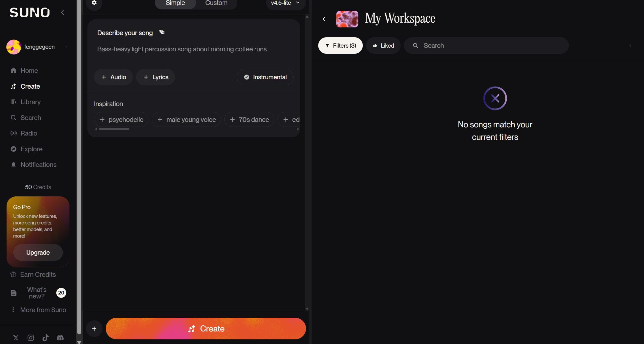Open settings with the gear icon
This screenshot has width=644, height=344.
[x=94, y=3]
